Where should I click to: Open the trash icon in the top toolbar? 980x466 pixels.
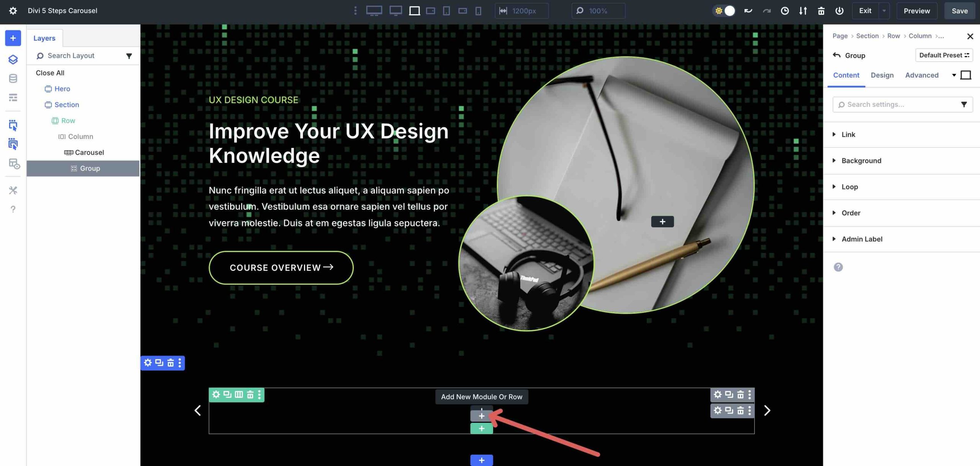coord(821,11)
